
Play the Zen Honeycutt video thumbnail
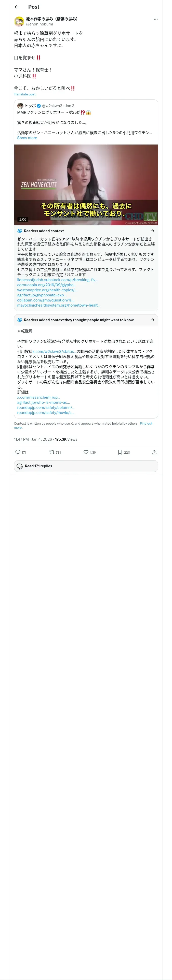(x=86, y=184)
